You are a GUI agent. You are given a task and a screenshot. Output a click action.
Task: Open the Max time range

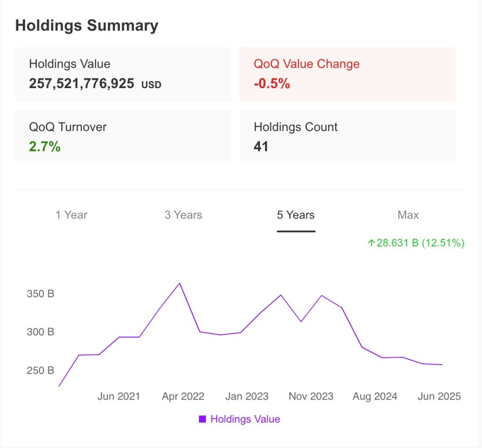(408, 215)
